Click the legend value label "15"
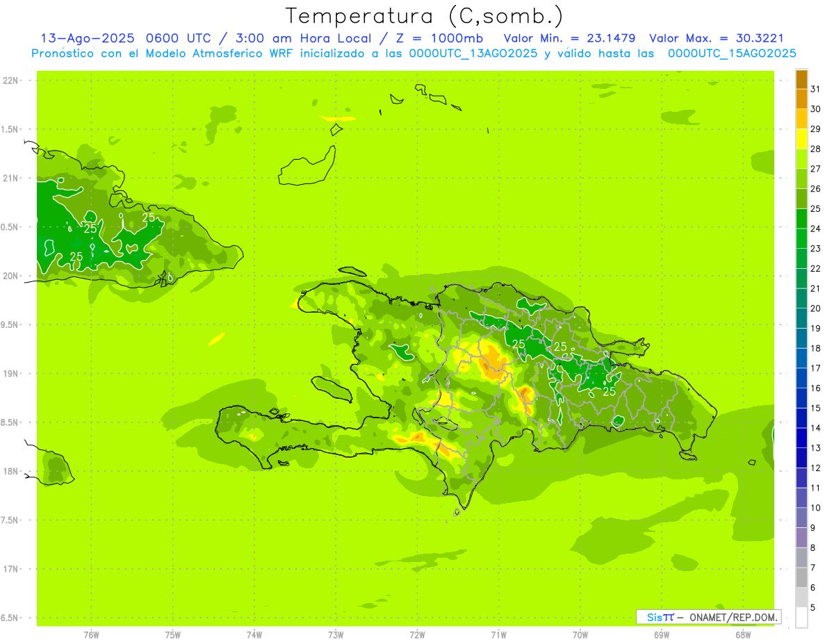The image size is (834, 644). 815,408
